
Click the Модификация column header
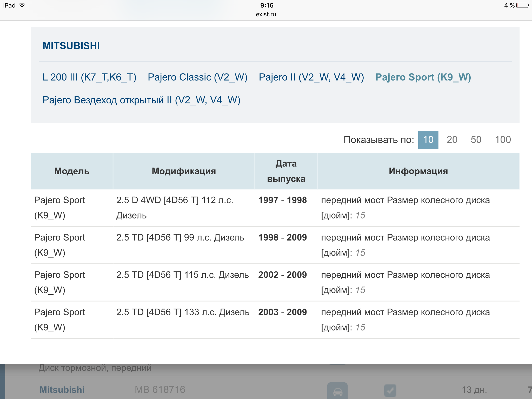click(x=184, y=171)
